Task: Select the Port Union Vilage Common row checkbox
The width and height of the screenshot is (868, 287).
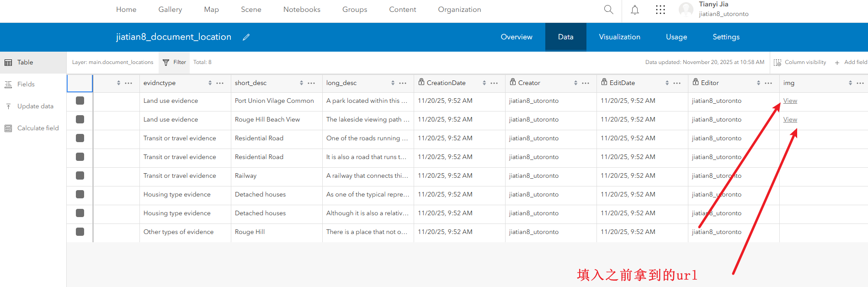Action: click(x=80, y=101)
